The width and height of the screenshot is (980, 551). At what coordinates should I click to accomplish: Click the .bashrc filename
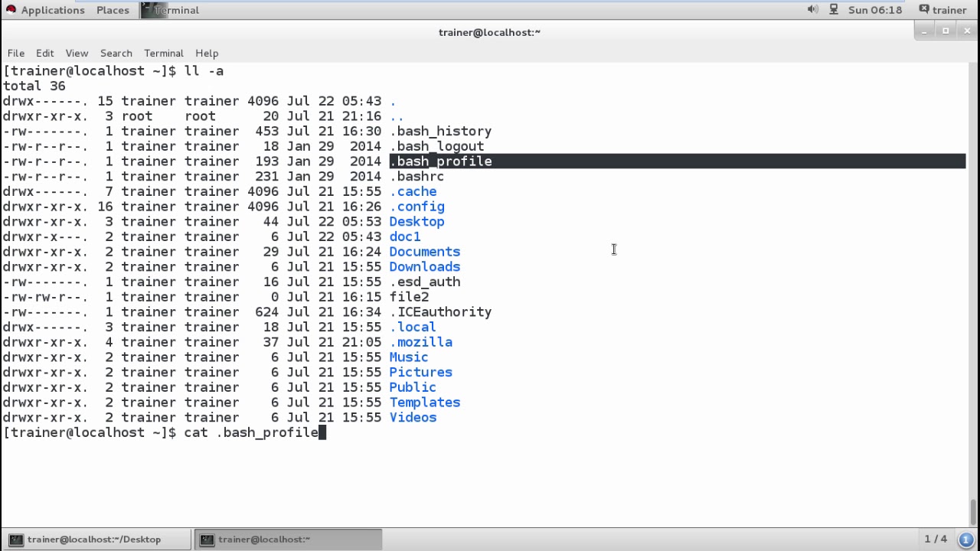417,176
